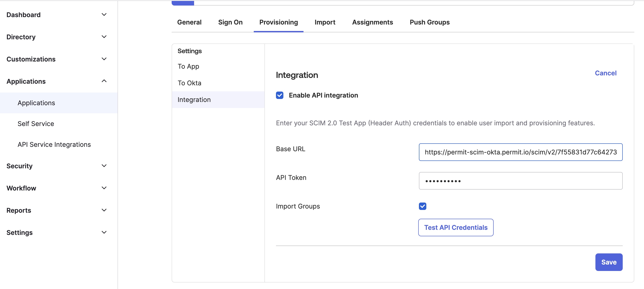Toggle the Import Groups checkbox
This screenshot has height=289, width=644.
click(422, 206)
